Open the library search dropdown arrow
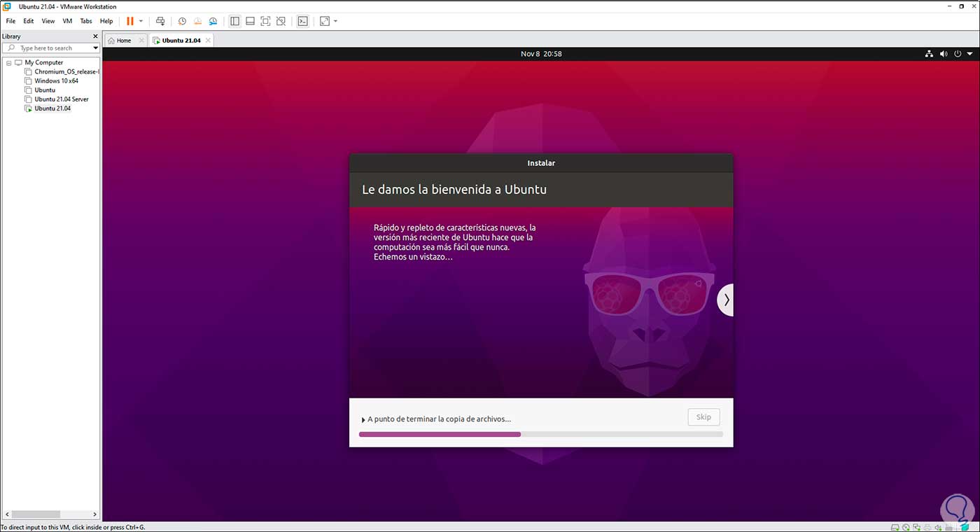Screen dimensions: 980x532 pyautogui.click(x=96, y=48)
